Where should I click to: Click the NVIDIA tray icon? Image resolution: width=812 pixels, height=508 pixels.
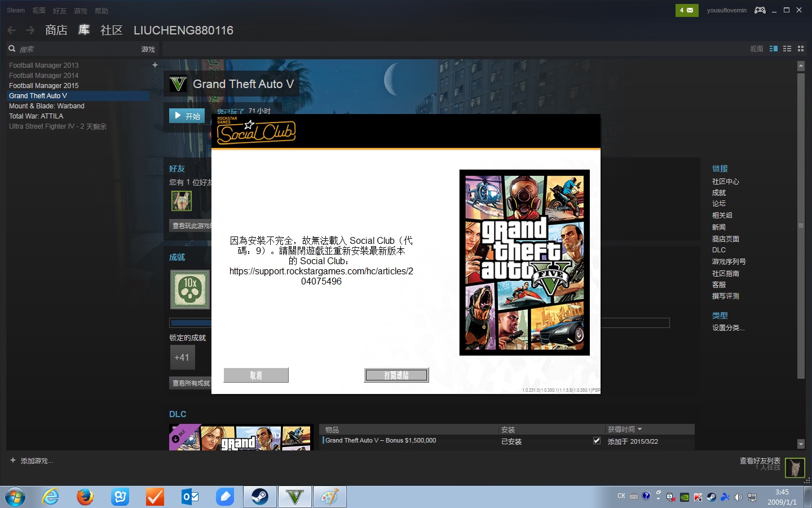click(x=684, y=497)
